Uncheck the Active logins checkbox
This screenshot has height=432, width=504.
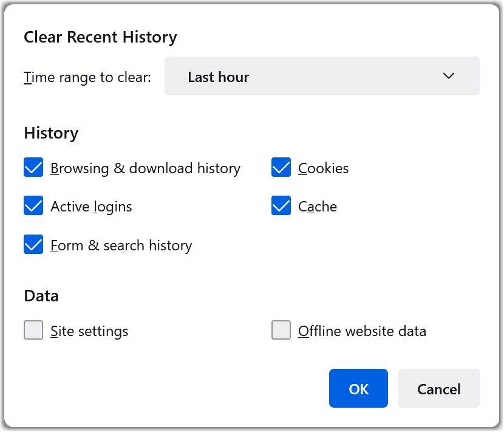pos(33,206)
